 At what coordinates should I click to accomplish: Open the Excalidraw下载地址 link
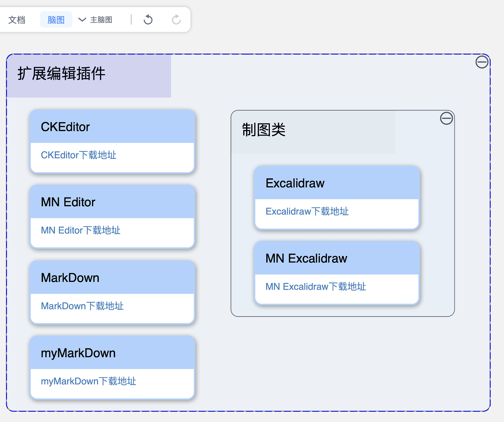tap(307, 212)
